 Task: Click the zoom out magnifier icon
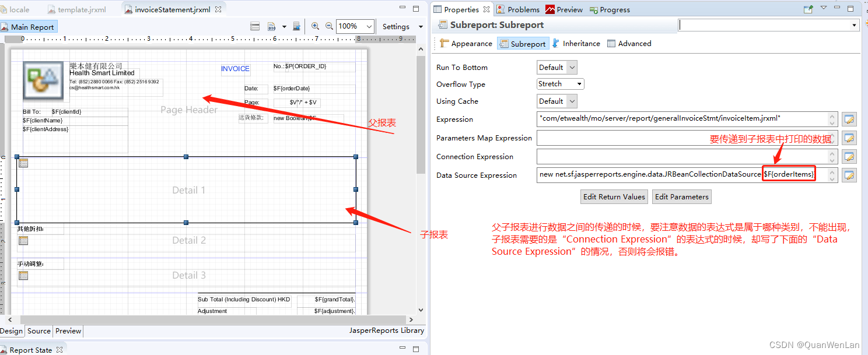(329, 26)
